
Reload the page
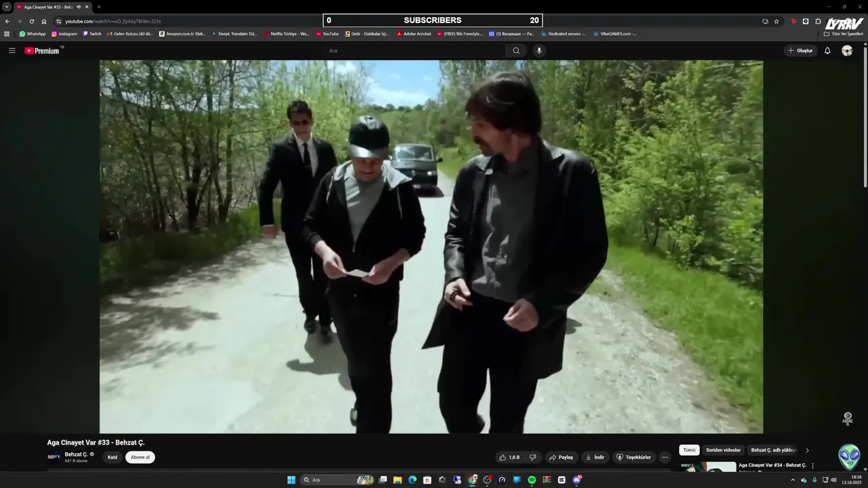[x=32, y=21]
